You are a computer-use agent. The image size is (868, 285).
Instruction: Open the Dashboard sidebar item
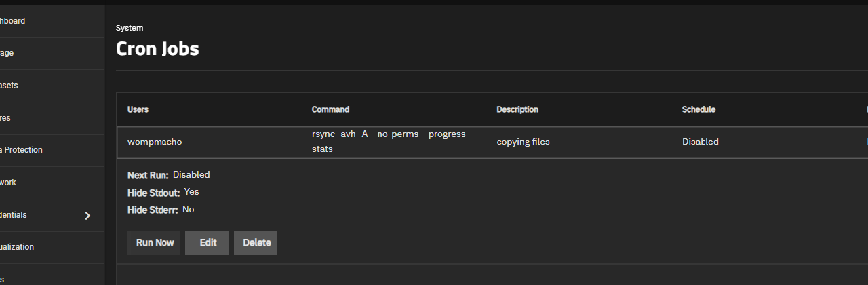click(13, 21)
